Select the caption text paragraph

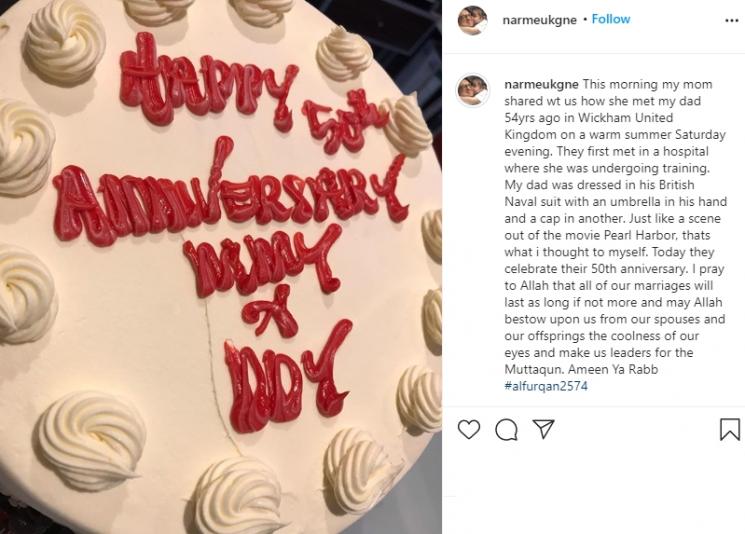click(x=615, y=235)
